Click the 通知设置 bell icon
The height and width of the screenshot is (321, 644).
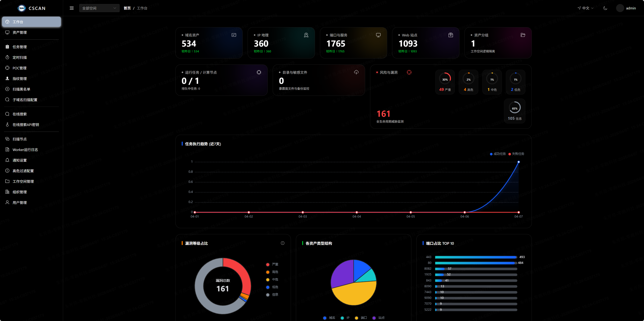tap(7, 160)
